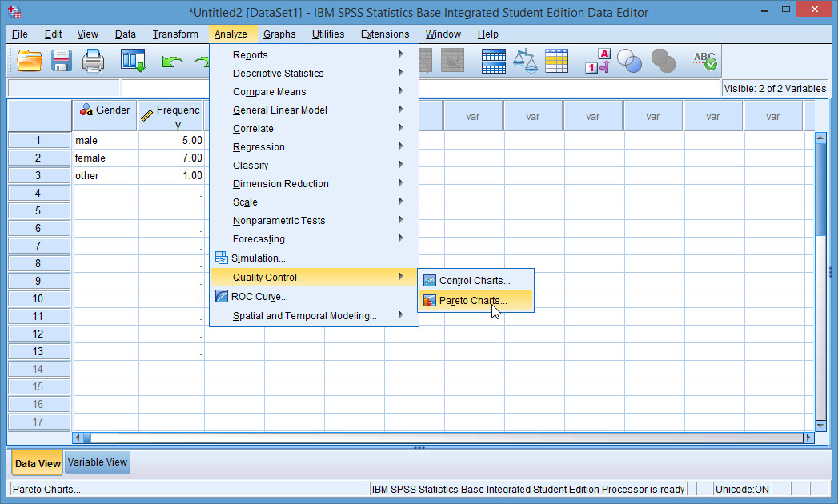Click the horizontal scrollbar left arrow
838x504 pixels.
[x=78, y=438]
